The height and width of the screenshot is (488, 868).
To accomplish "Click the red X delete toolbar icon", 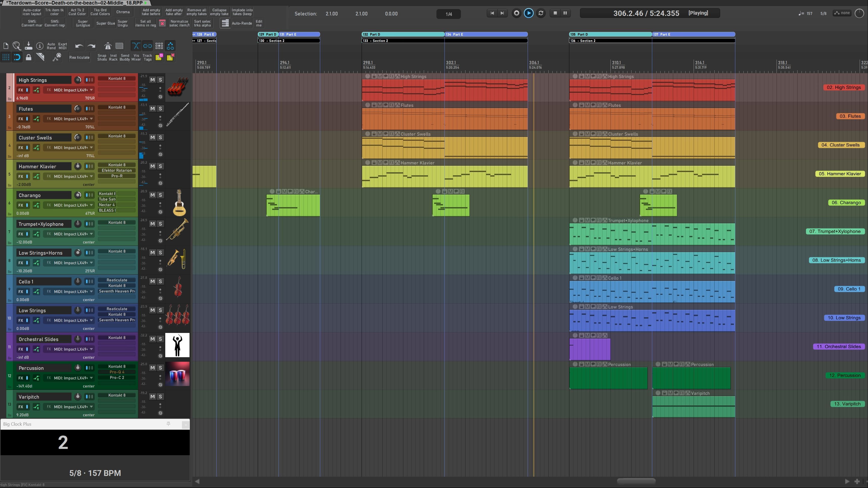I will coord(162,23).
